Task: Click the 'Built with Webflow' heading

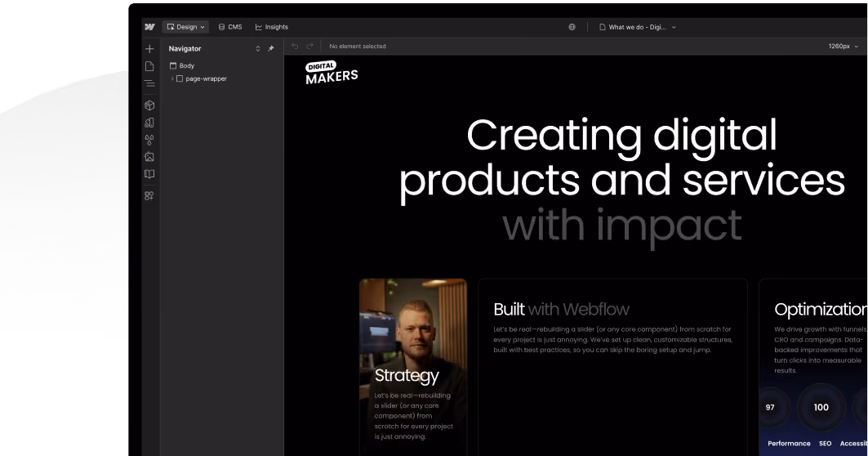Action: click(561, 309)
